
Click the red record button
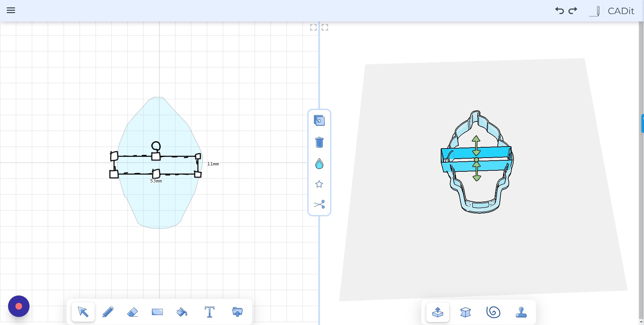click(x=19, y=306)
